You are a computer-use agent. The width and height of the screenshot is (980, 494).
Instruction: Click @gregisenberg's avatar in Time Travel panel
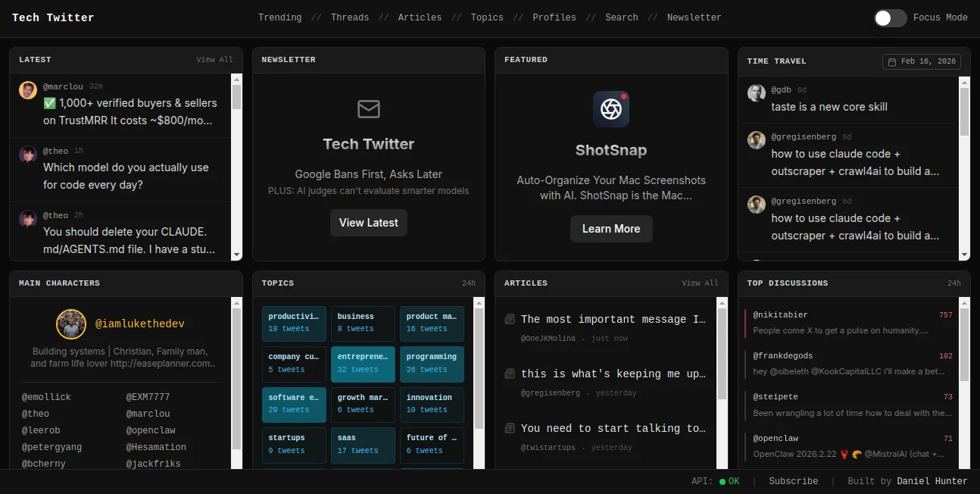click(756, 140)
